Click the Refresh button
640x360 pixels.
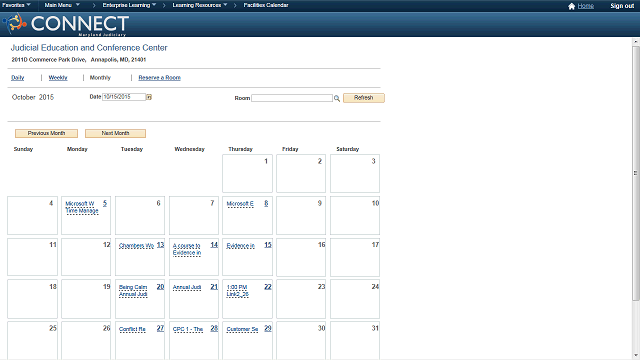tap(364, 98)
